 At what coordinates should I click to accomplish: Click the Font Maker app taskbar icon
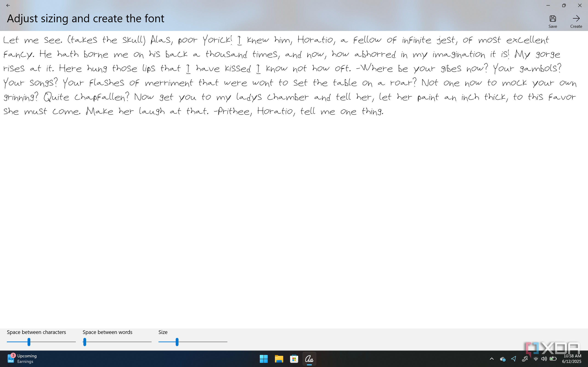[x=309, y=359]
